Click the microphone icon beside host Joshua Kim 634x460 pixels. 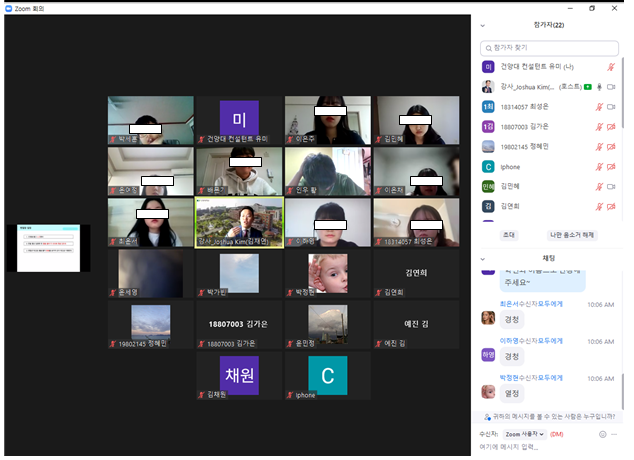(x=599, y=87)
